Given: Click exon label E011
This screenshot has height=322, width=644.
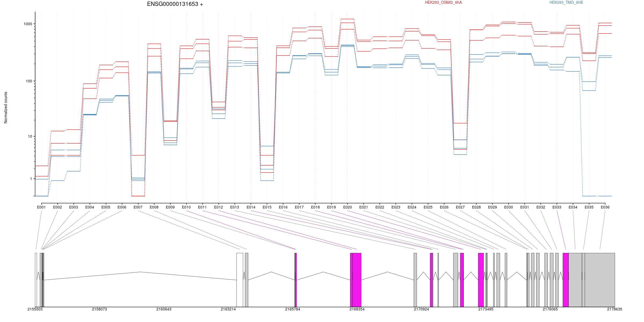Looking at the screenshot, I should pyautogui.click(x=202, y=207).
